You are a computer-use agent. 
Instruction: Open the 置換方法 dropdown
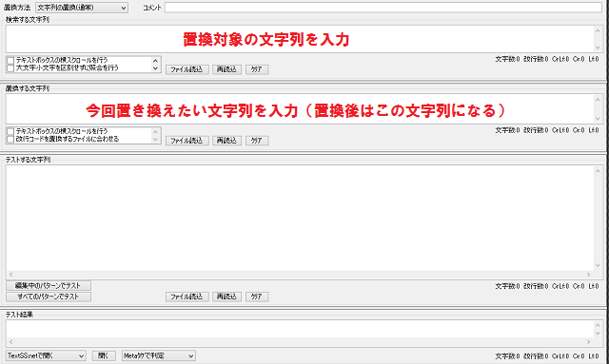pyautogui.click(x=82, y=8)
